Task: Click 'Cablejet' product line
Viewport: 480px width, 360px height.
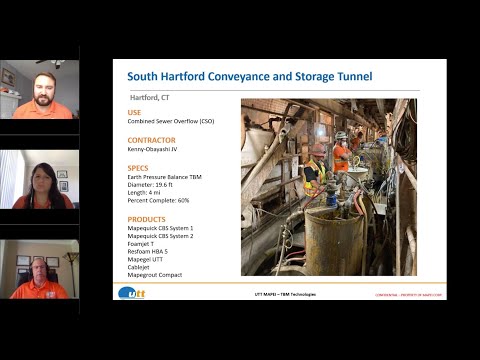Action: click(138, 267)
